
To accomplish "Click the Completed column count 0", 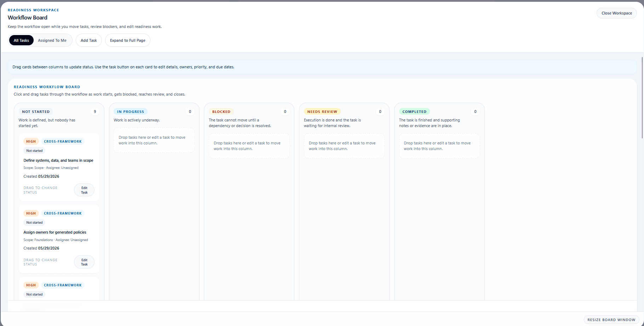I will (475, 111).
